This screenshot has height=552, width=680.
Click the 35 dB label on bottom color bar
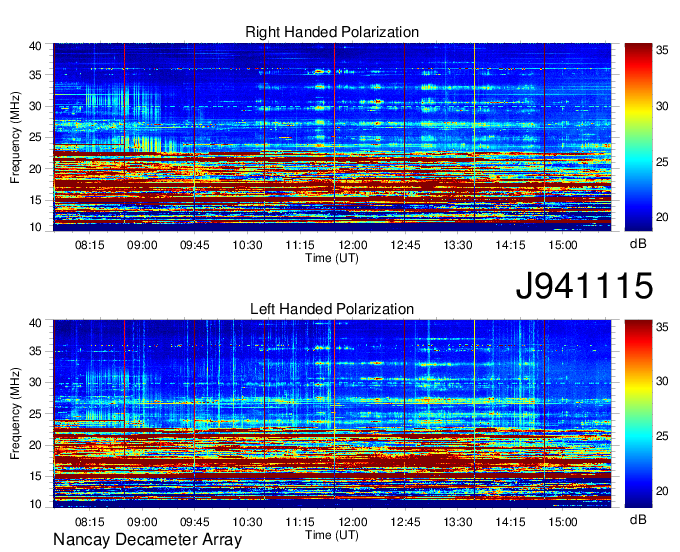[x=662, y=327]
